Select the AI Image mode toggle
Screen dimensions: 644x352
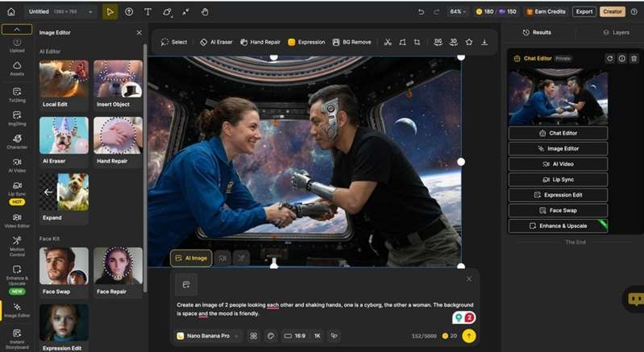(191, 258)
